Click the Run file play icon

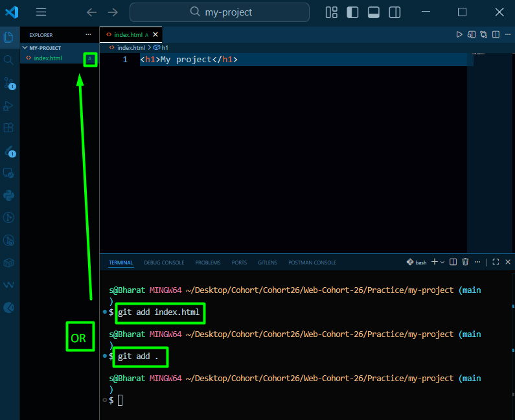click(x=459, y=34)
